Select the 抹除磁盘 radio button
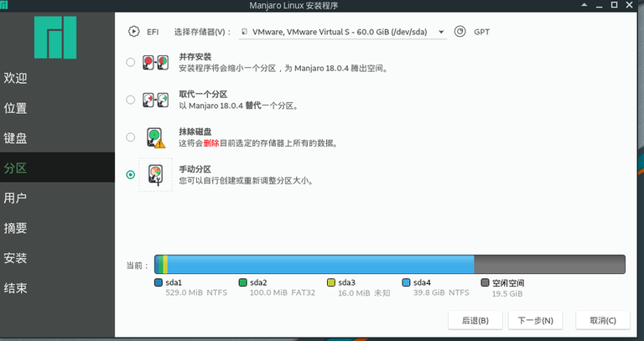644x341 pixels. pyautogui.click(x=130, y=137)
